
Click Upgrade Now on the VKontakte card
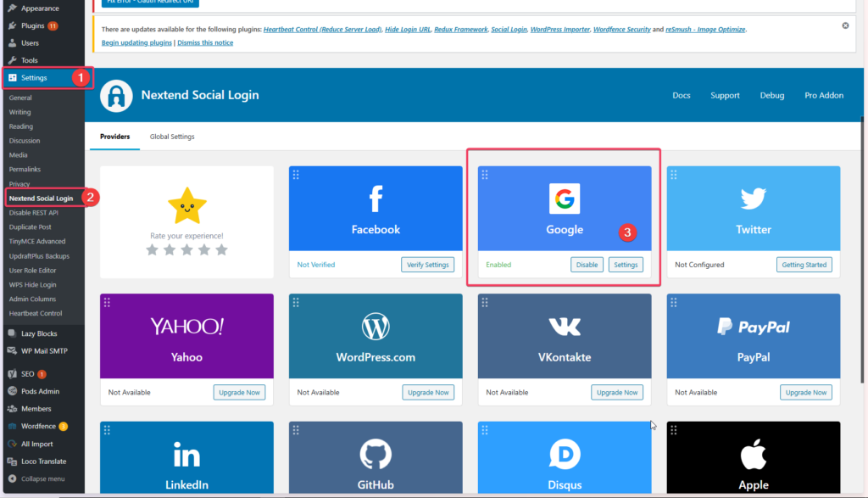[617, 392]
